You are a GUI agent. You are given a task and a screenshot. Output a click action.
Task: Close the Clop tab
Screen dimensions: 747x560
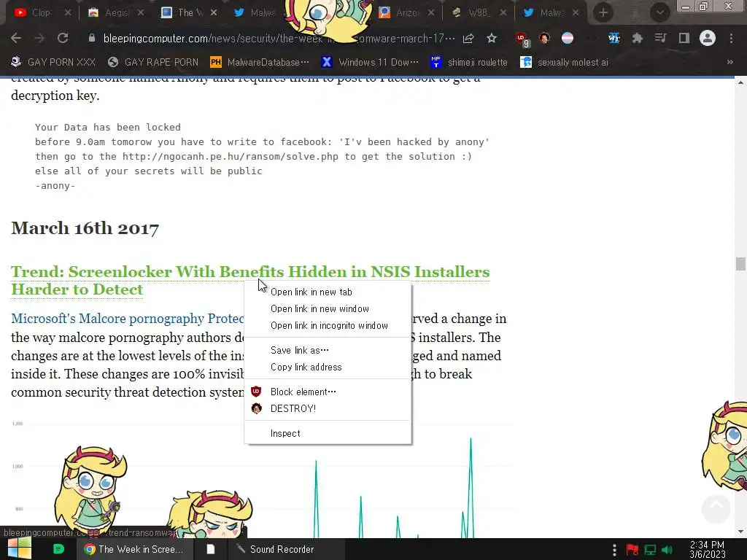tap(68, 13)
